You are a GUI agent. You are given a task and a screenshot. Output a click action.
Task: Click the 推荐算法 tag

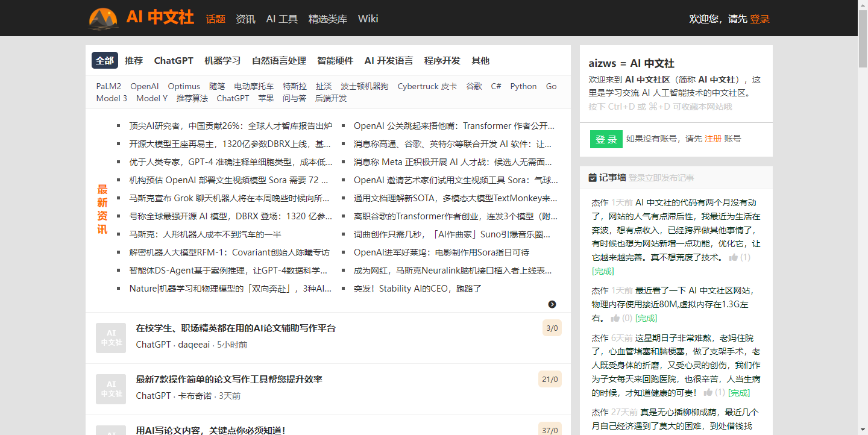point(192,98)
